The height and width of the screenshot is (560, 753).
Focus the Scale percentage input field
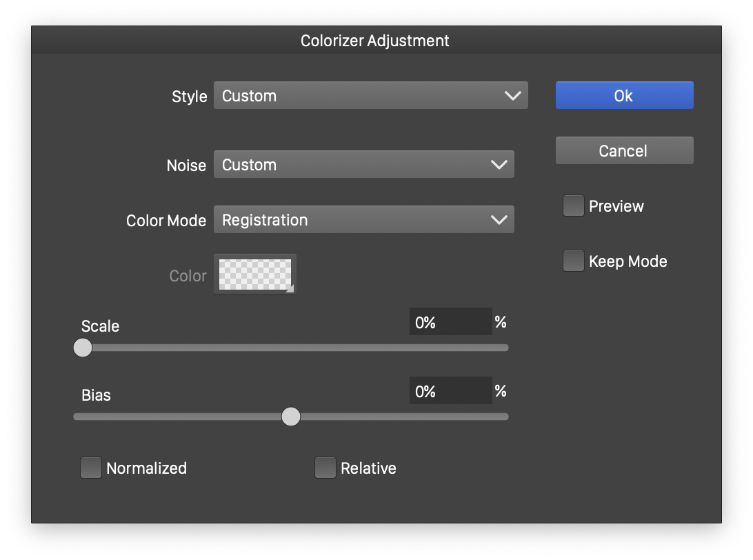(x=450, y=322)
